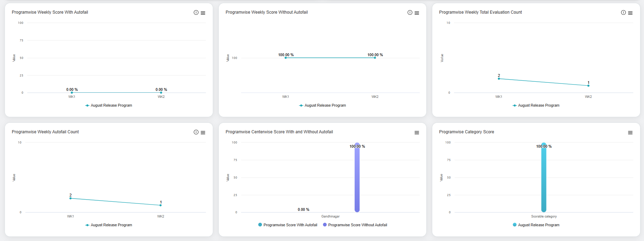Image resolution: width=644 pixels, height=241 pixels.
Task: Click the purple Gandhinagar 100.00 % bar
Action: (357, 179)
